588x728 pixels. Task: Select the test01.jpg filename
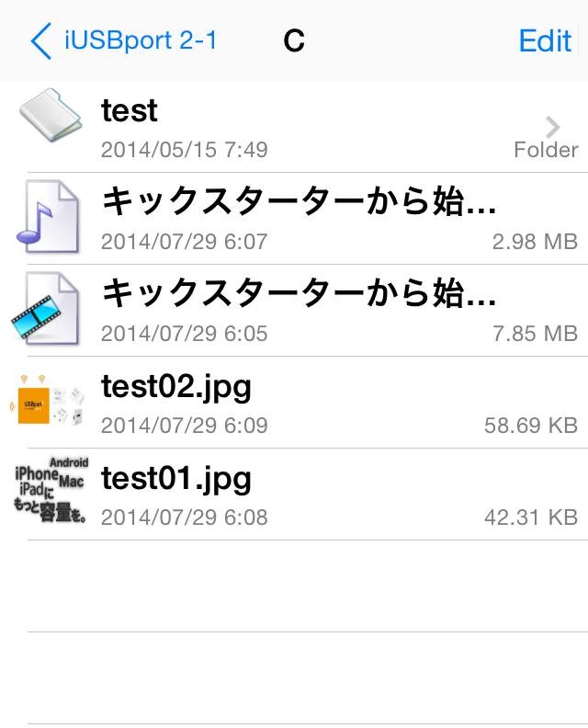(176, 480)
